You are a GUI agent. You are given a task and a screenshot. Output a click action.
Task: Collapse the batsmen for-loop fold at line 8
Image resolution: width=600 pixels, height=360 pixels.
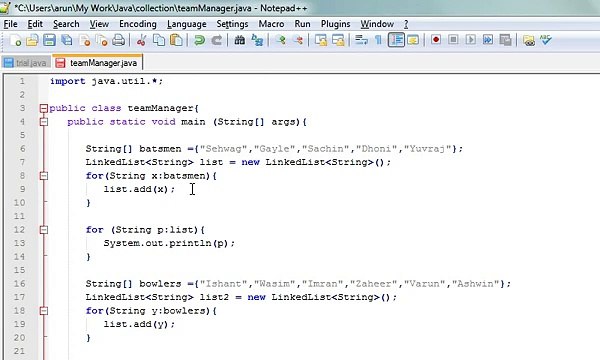tap(44, 176)
